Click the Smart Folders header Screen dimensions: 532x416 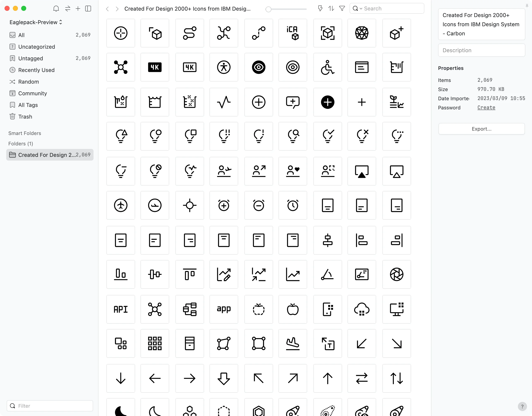click(25, 133)
